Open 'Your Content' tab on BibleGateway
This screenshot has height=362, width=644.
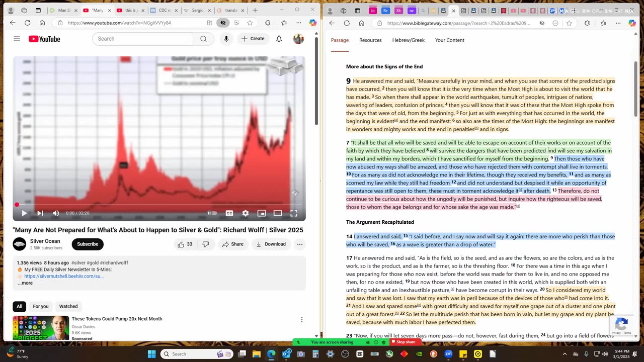pos(450,40)
